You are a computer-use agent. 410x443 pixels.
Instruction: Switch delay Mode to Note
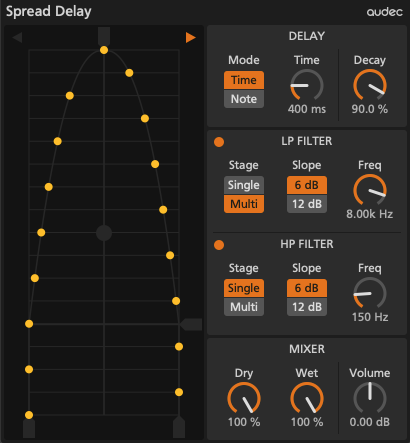[x=244, y=99]
